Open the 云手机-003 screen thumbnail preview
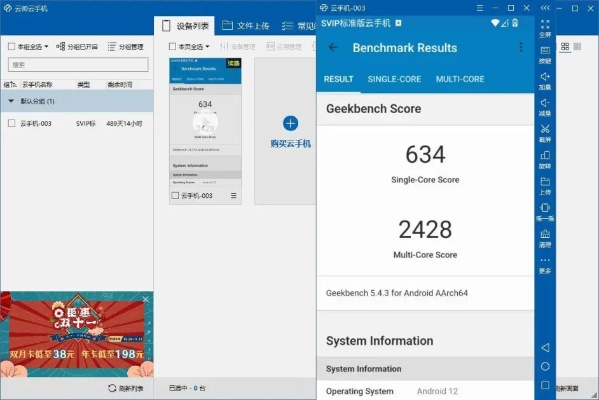The width and height of the screenshot is (599, 400). pos(205,123)
